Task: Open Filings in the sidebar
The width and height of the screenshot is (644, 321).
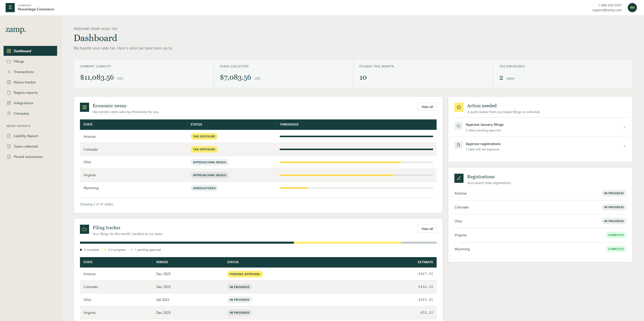Action: [19, 61]
